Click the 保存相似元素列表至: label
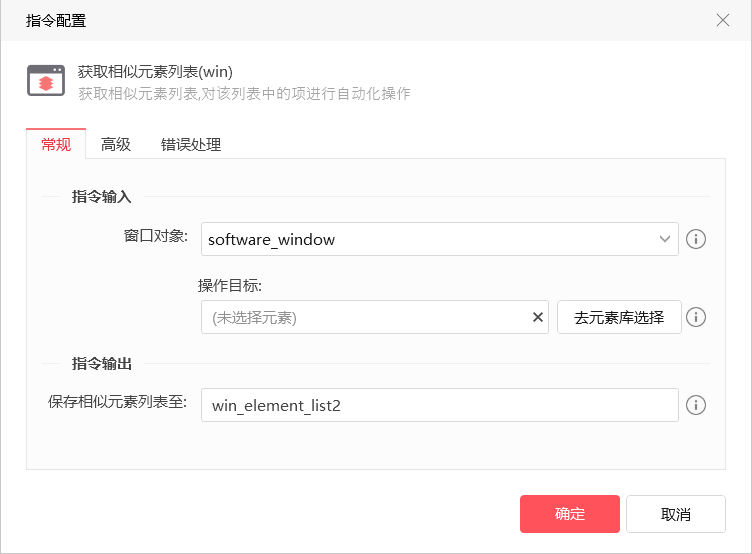The height and width of the screenshot is (554, 752). pyautogui.click(x=118, y=401)
